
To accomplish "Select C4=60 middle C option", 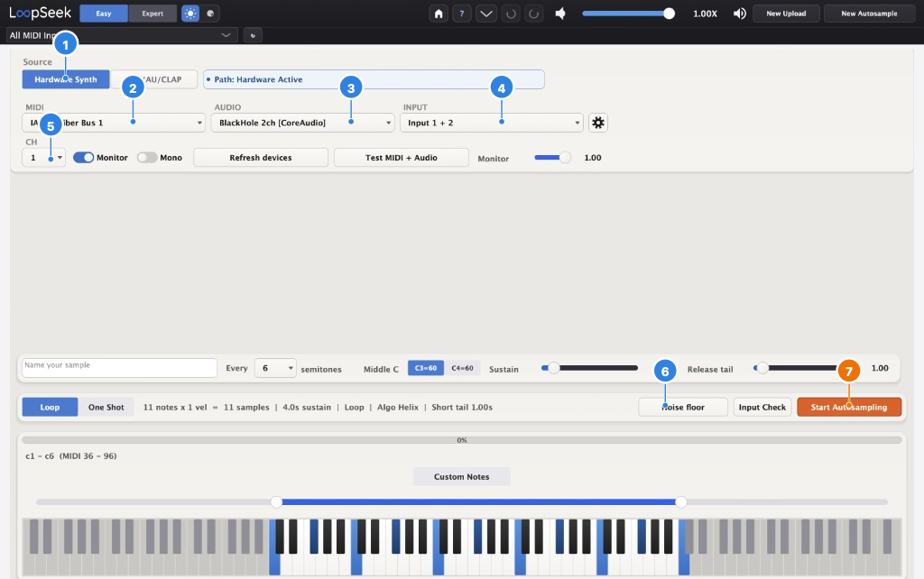I will 463,368.
